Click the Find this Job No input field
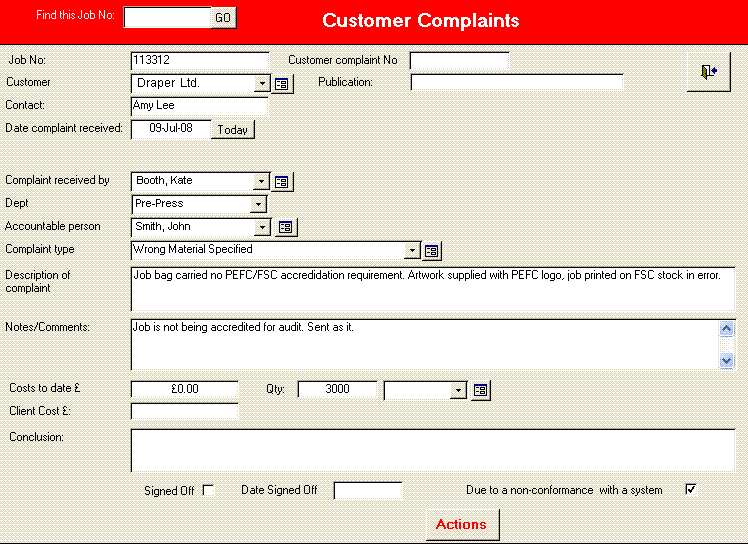748x544 pixels. [167, 17]
